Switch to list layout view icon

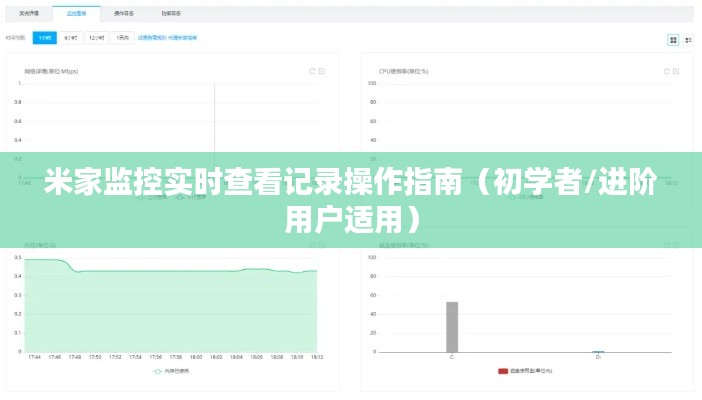[x=688, y=40]
